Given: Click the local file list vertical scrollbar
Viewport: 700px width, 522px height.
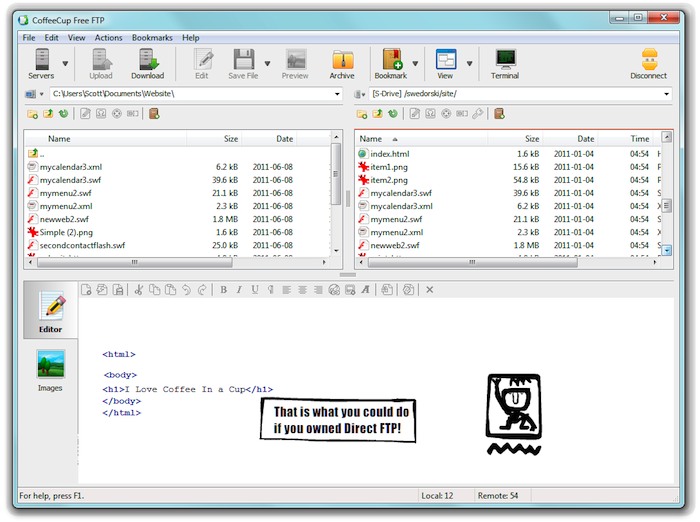Looking at the screenshot, I should point(336,195).
